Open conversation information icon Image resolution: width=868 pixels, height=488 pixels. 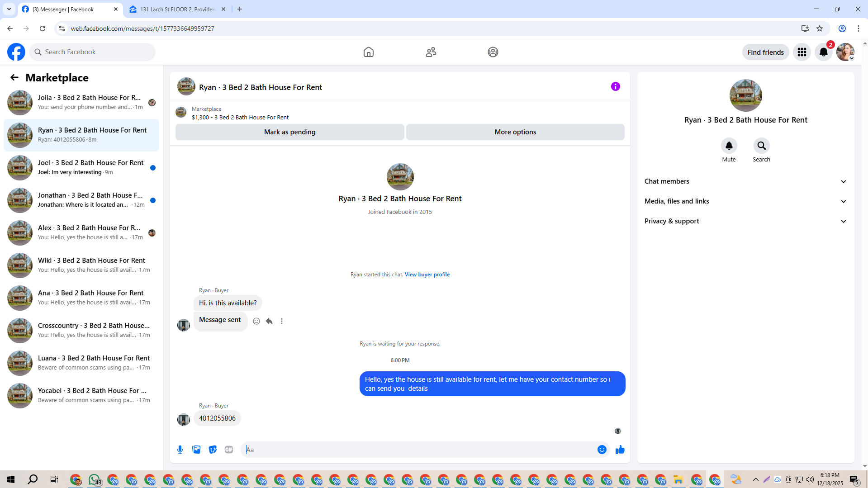(616, 86)
